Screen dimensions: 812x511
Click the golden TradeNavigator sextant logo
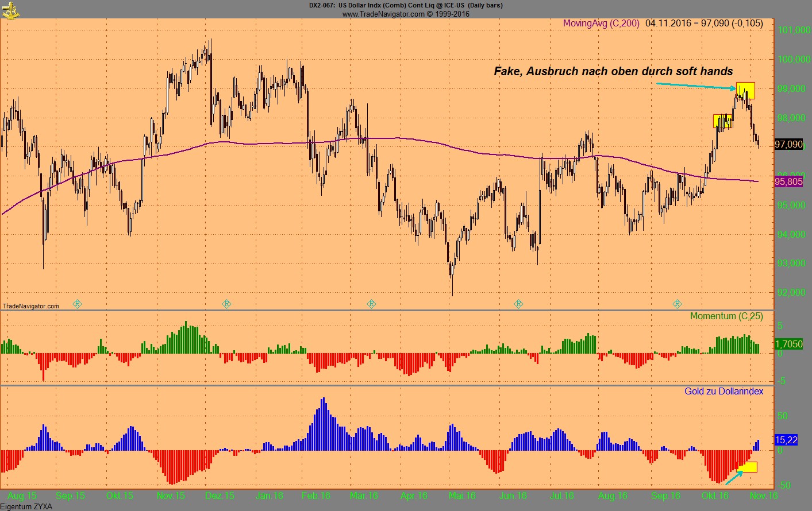tap(10, 9)
